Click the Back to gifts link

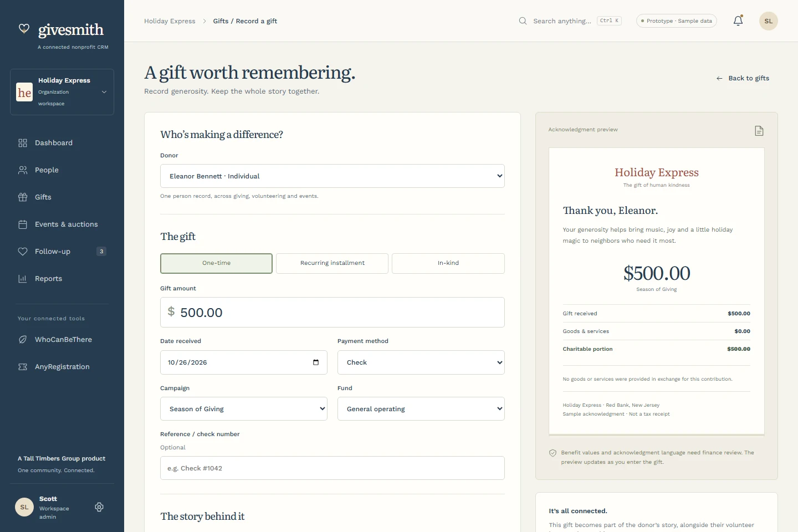pyautogui.click(x=743, y=78)
